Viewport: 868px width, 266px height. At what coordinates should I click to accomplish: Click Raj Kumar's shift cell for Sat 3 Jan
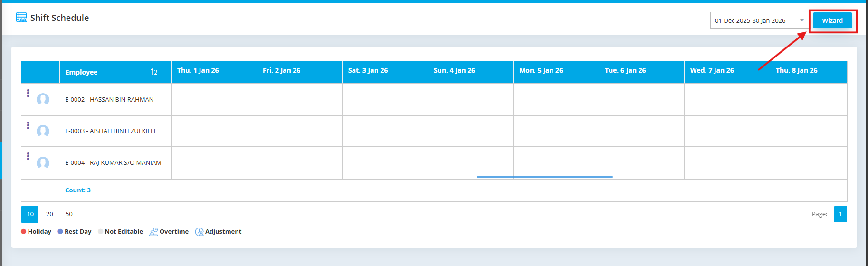(x=385, y=163)
